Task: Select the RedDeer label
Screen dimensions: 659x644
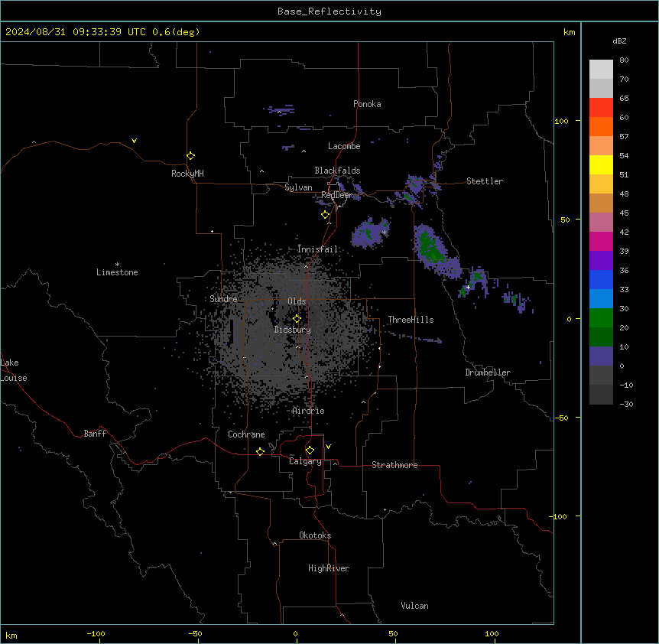Action: point(336,195)
